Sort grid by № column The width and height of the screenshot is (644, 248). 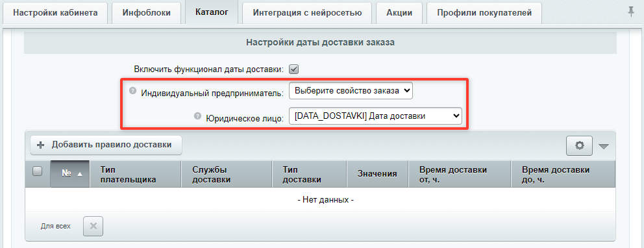[x=70, y=174]
